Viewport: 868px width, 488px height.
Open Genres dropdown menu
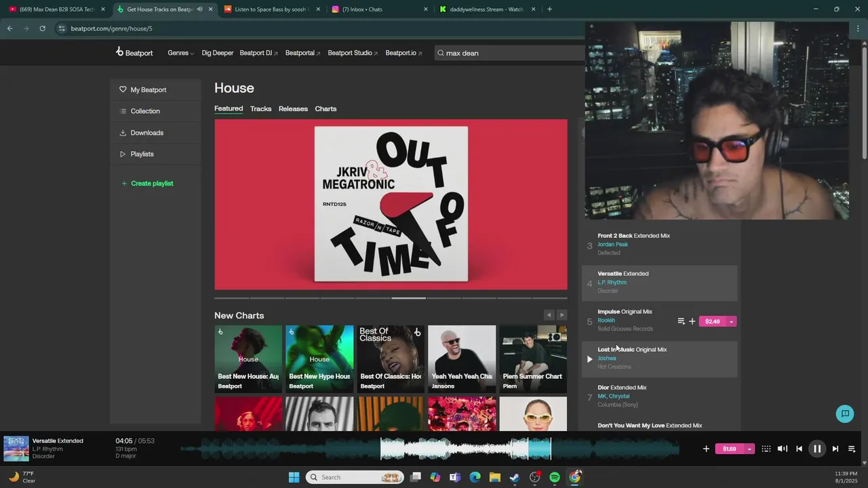[180, 53]
